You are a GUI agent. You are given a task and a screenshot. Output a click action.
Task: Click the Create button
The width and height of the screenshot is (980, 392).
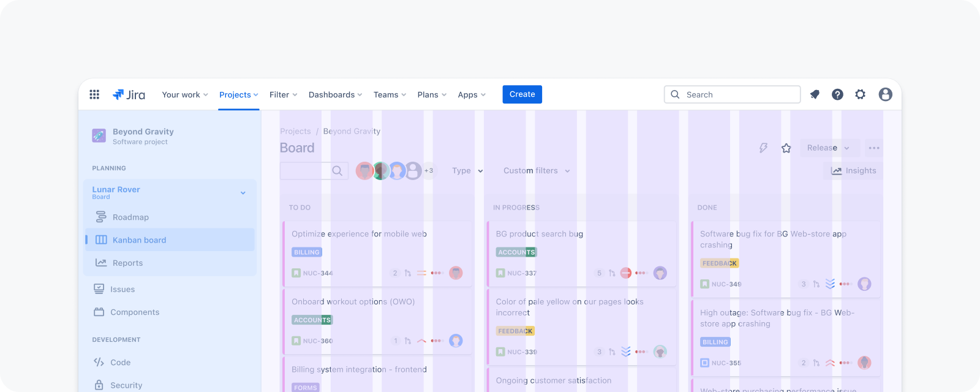[x=522, y=94]
